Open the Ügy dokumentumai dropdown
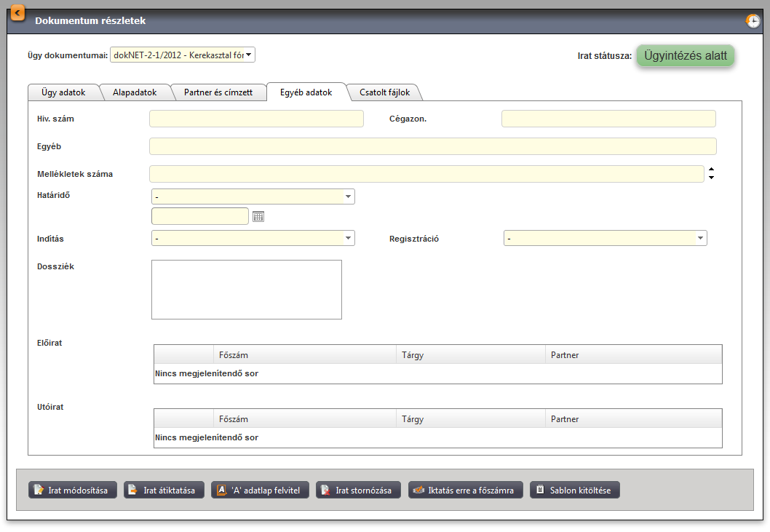770x532 pixels. [183, 55]
